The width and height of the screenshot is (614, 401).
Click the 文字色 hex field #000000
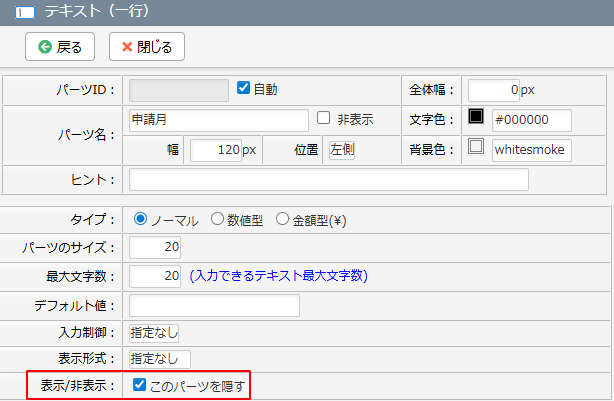[532, 120]
